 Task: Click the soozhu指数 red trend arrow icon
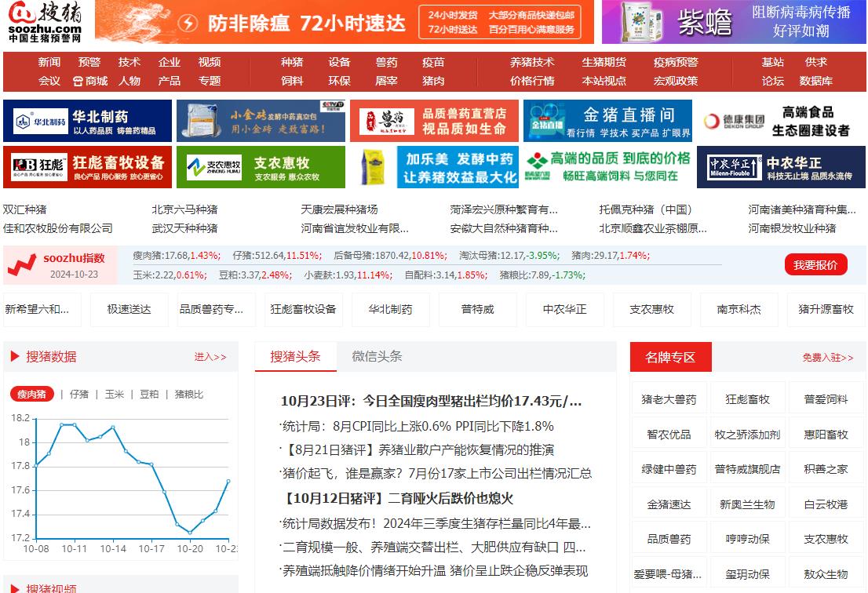click(x=22, y=266)
